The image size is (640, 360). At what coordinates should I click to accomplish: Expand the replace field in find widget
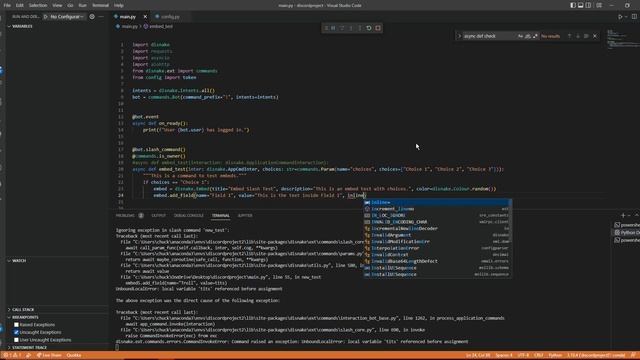pyautogui.click(x=459, y=36)
